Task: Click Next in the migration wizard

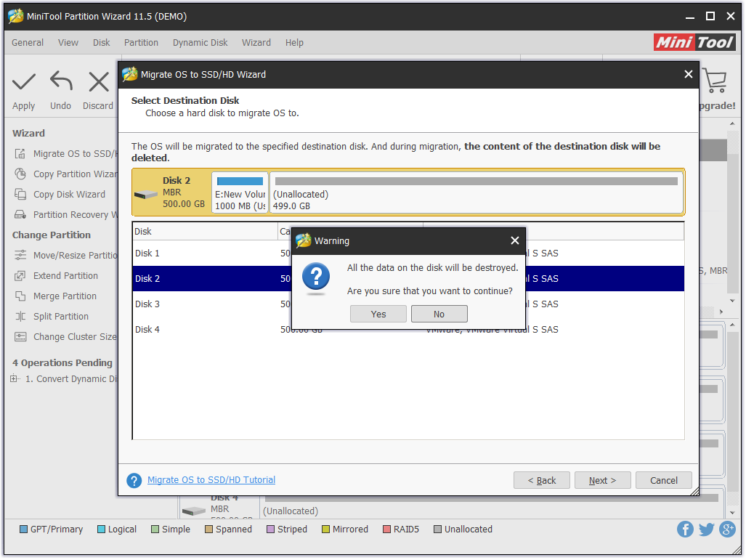Action: tap(603, 481)
